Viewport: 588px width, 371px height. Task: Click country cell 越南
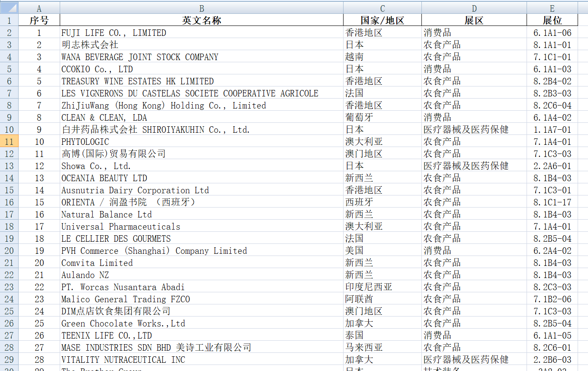pyautogui.click(x=382, y=57)
